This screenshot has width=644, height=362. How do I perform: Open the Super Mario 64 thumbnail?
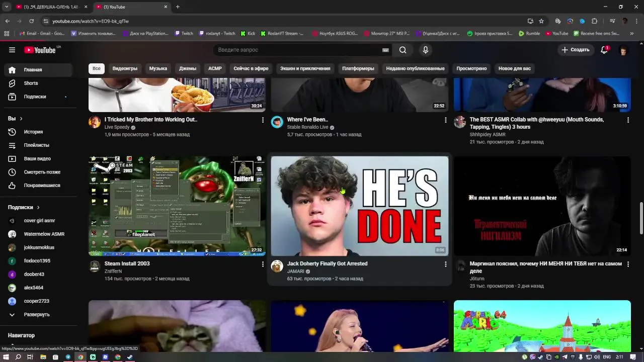point(542,326)
